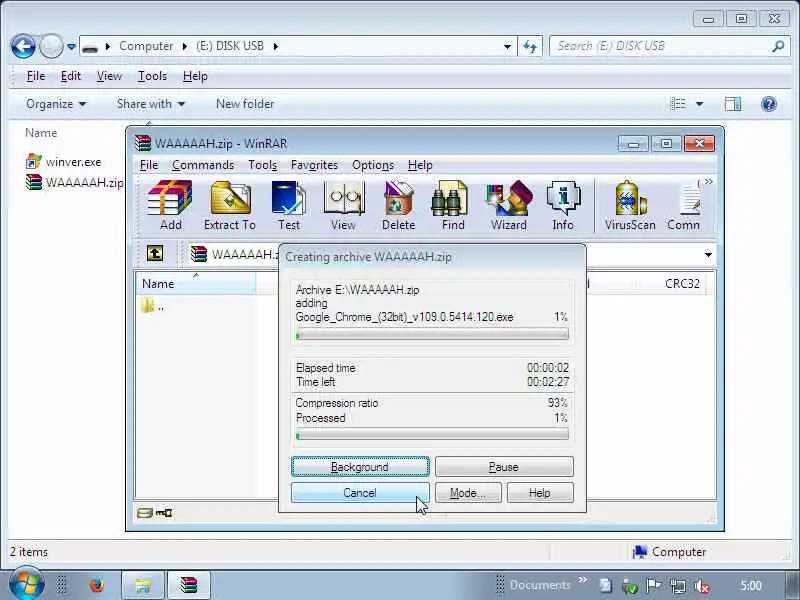Open view options dropdown arrow

[x=699, y=104]
